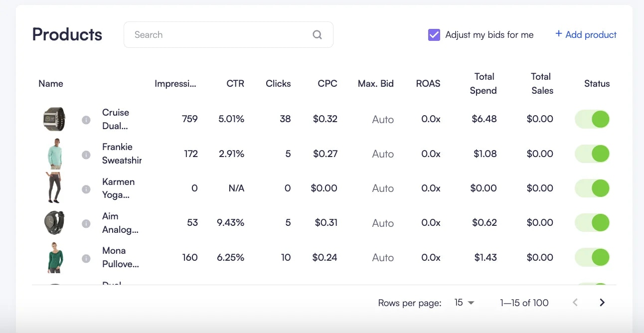Click the info icon next to Karmen Yoga
This screenshot has height=333, width=644.
tap(86, 188)
